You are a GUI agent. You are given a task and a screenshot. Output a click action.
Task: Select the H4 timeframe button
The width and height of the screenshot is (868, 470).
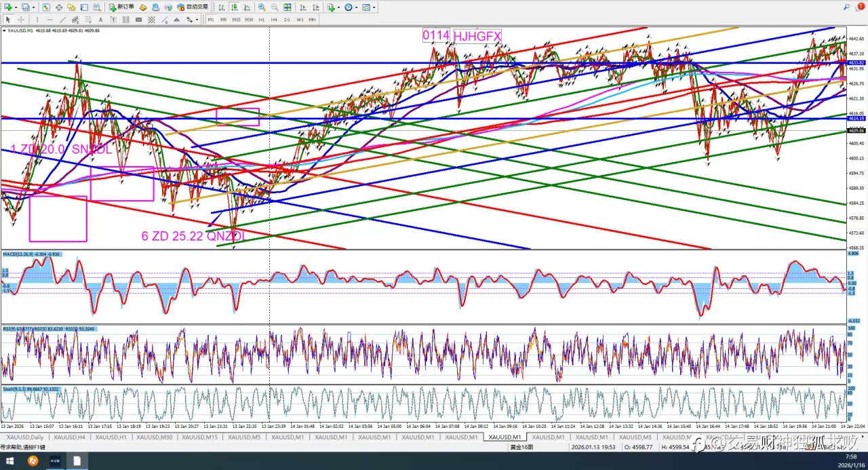pyautogui.click(x=274, y=20)
